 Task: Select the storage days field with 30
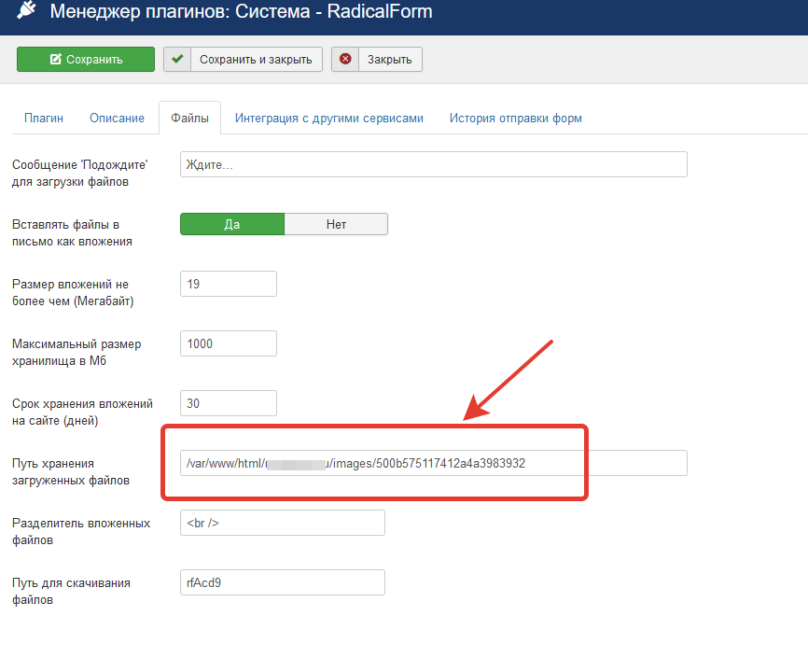point(229,403)
